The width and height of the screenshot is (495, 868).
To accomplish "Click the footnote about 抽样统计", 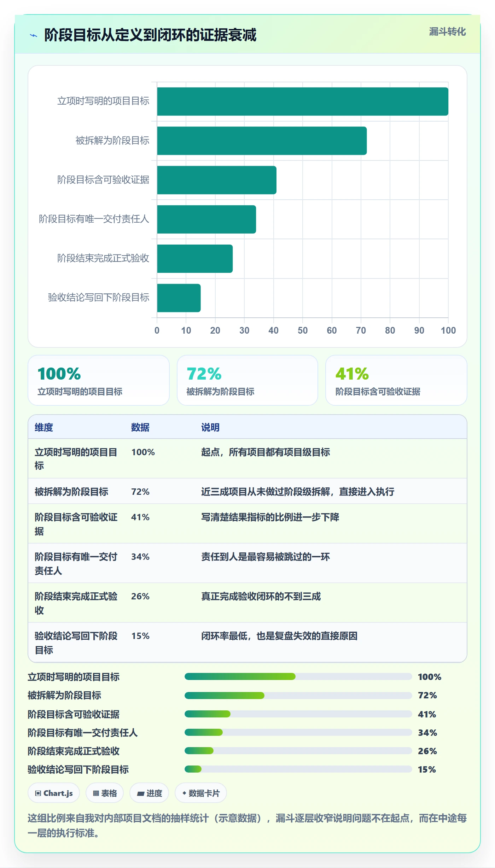I will point(248,826).
